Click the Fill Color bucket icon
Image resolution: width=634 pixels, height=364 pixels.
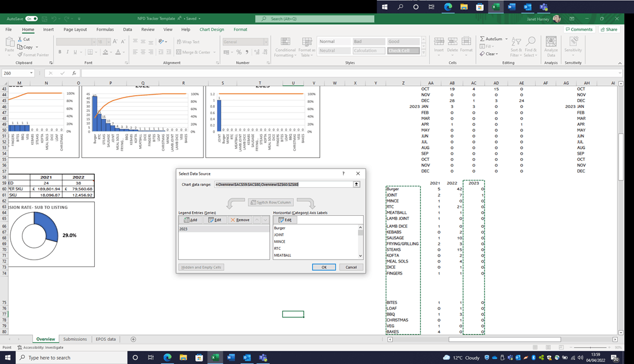[x=106, y=52]
